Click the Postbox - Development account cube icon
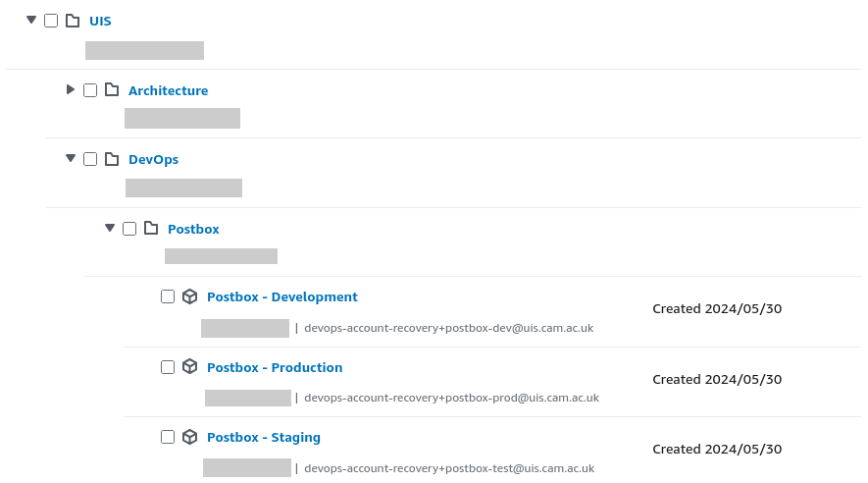 [190, 296]
